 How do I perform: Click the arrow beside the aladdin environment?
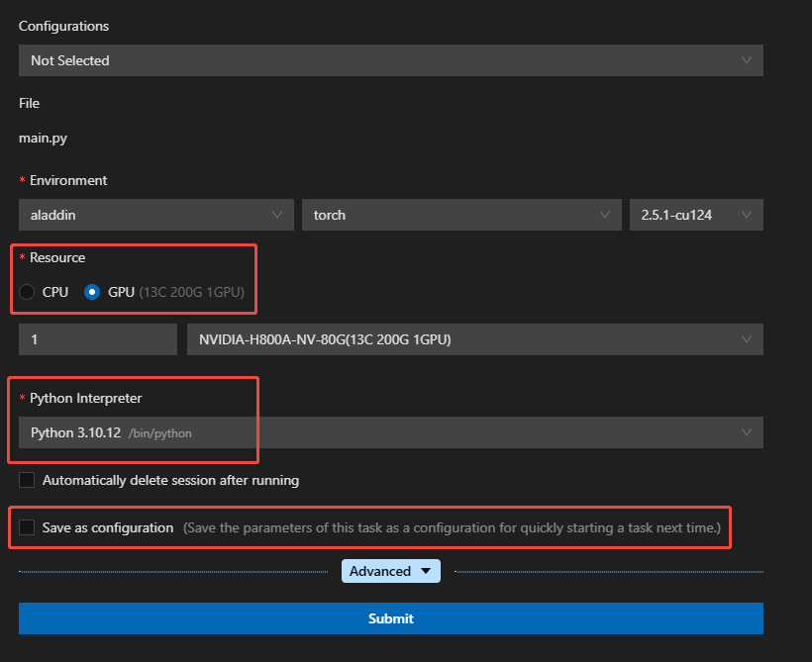point(277,215)
